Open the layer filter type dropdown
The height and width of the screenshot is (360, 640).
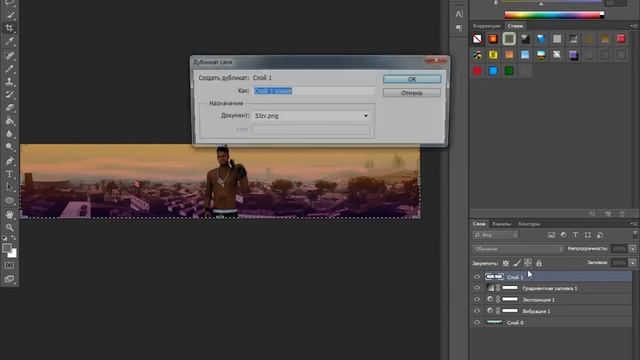click(495, 235)
